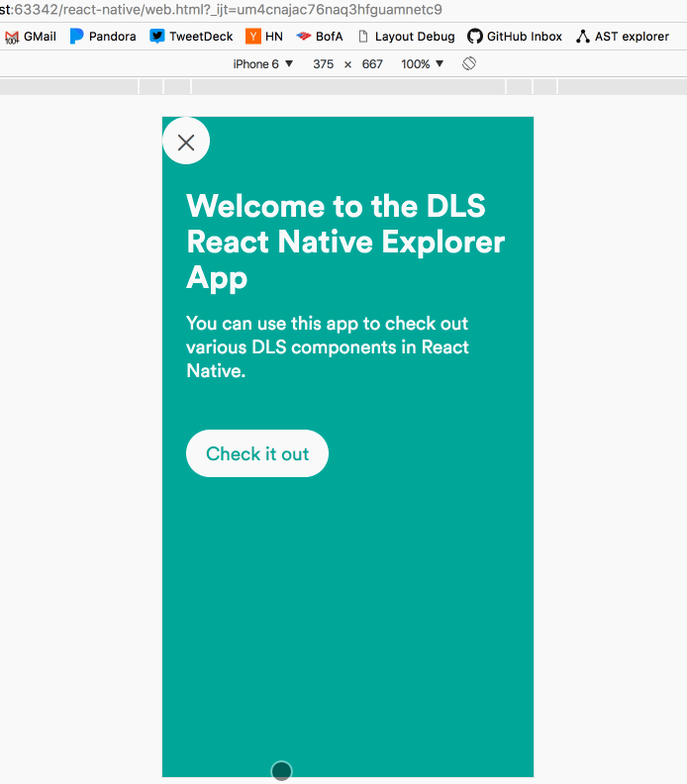Open the 100% zoom level dropdown

pyautogui.click(x=423, y=63)
